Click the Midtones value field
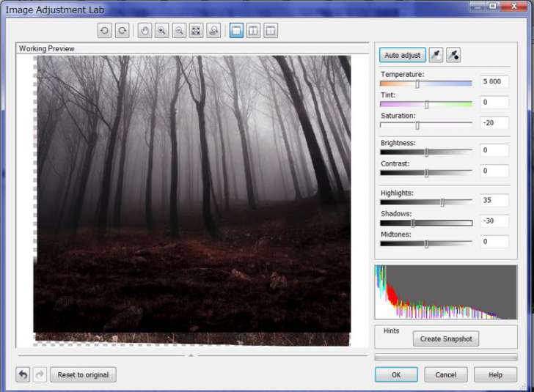This screenshot has height=392, width=534. point(494,242)
